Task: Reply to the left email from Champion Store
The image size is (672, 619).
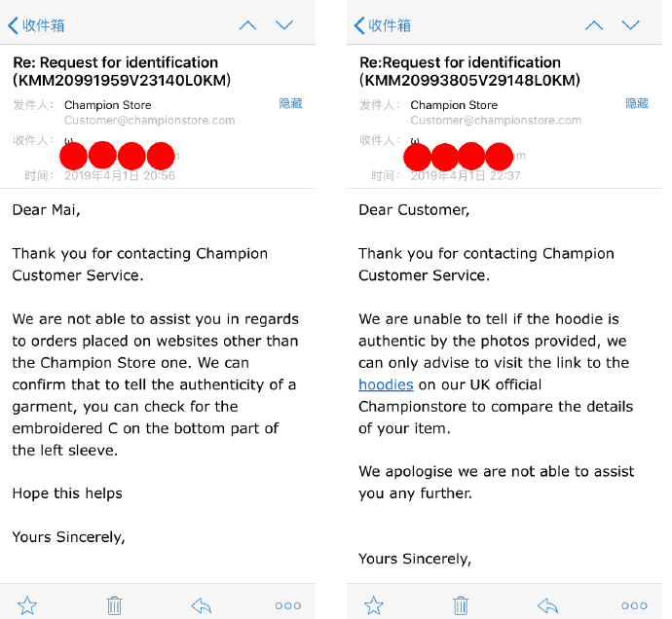Action: click(x=202, y=605)
